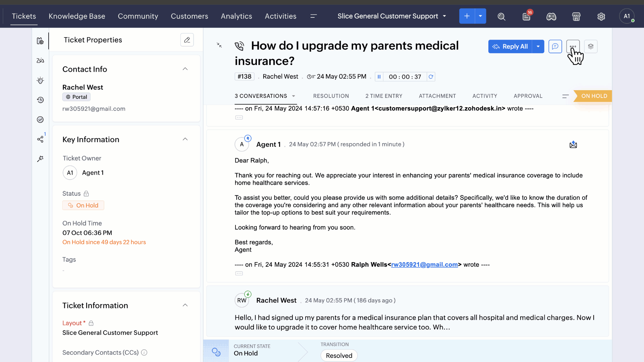Click the info icon next to Secondary Contacts
This screenshot has height=362, width=644.
pos(144,353)
